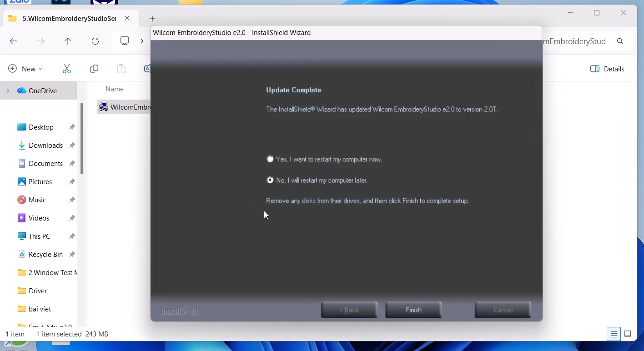Select 'Yes, I want to restart my computer now'
The image size is (644, 351).
[270, 159]
